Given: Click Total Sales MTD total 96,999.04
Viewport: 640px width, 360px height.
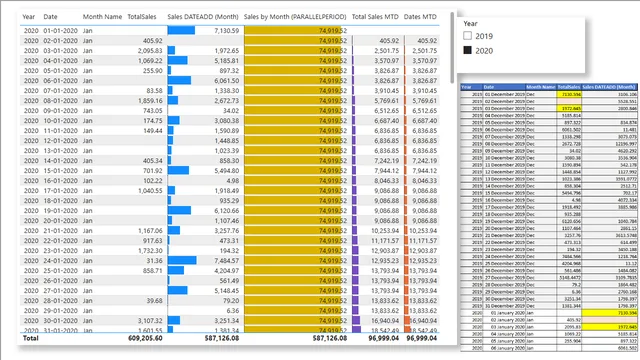Looking at the screenshot, I should pyautogui.click(x=383, y=338).
